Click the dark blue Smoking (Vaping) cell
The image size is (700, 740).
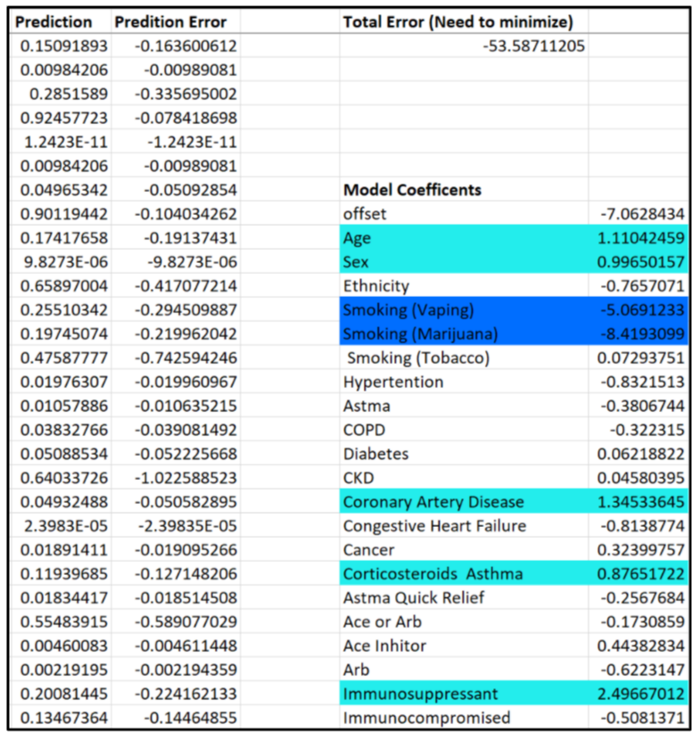464,310
